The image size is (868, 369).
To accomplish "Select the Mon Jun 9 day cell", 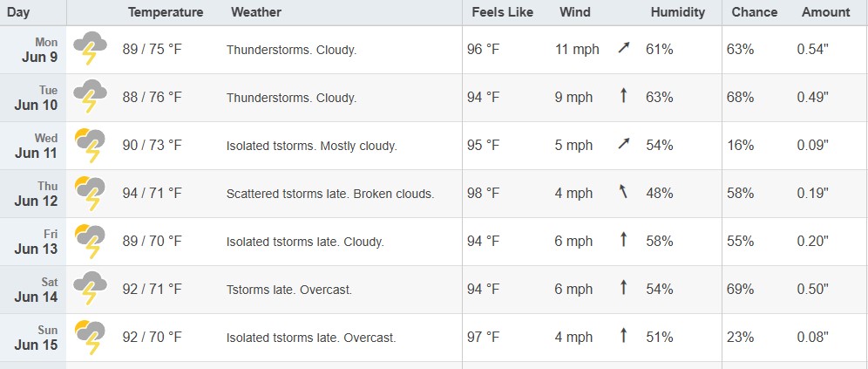I will (33, 50).
